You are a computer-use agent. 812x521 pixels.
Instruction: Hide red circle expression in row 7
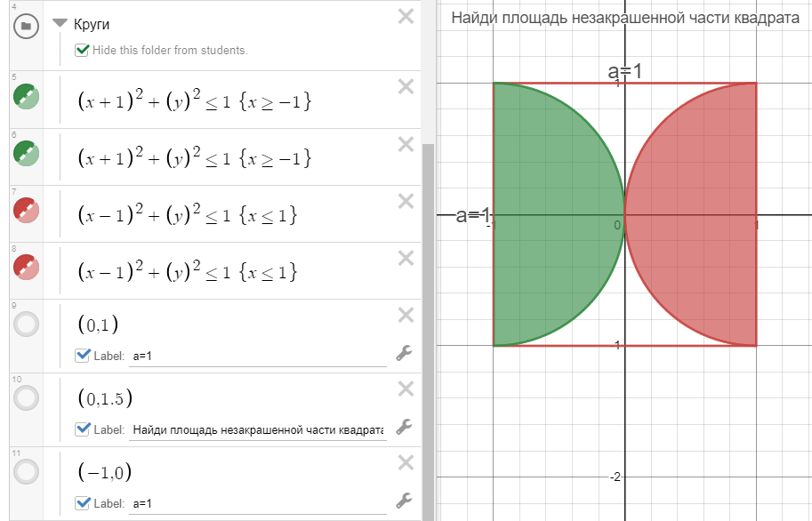pos(26,210)
